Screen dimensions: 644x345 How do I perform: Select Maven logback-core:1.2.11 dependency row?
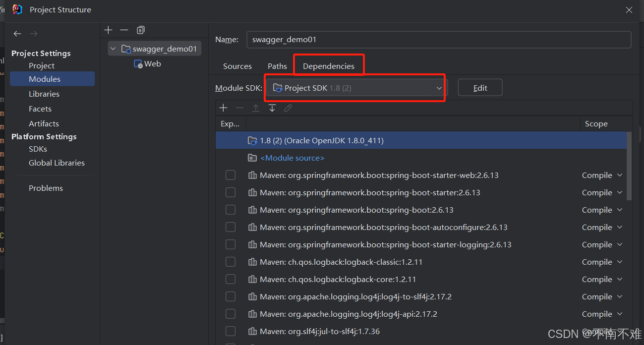(421, 279)
